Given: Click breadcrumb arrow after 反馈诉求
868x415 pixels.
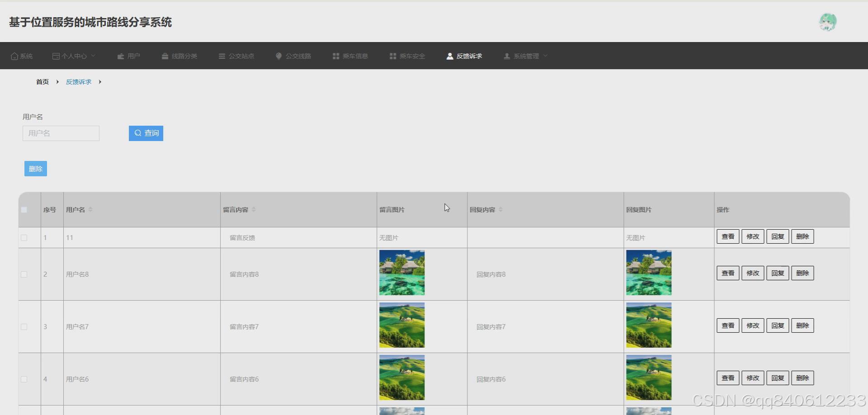Looking at the screenshot, I should (x=100, y=82).
